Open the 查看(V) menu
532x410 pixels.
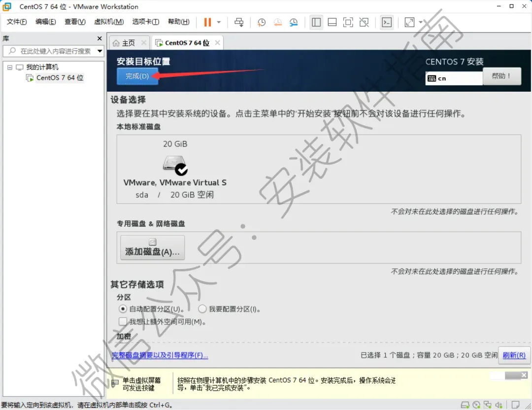(75, 22)
